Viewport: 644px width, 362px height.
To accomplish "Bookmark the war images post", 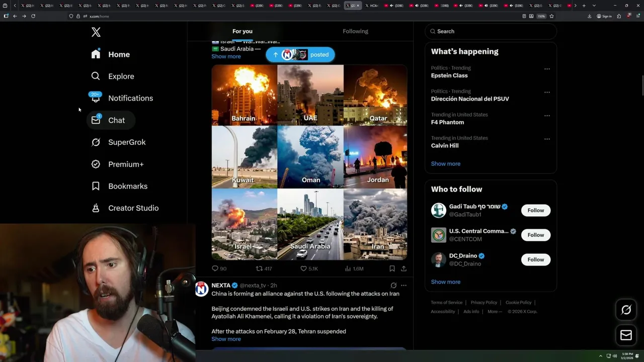I will pos(392,268).
